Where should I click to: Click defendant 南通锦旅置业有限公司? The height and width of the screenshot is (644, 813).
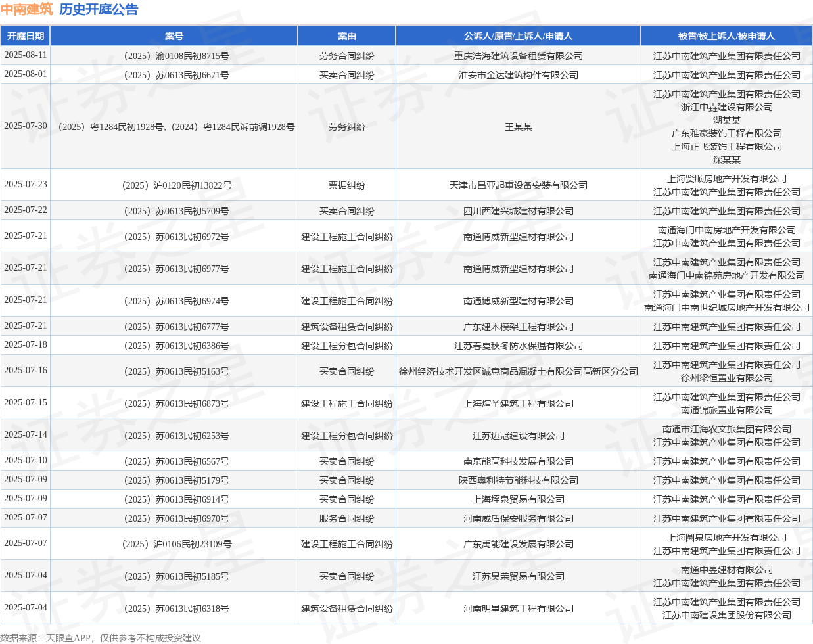[x=727, y=410]
